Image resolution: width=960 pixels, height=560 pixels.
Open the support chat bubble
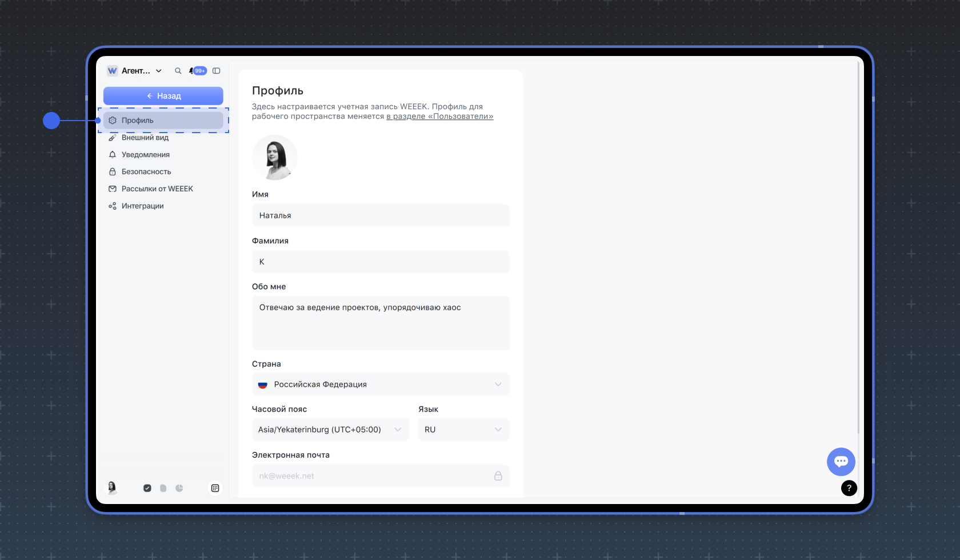[x=841, y=462]
